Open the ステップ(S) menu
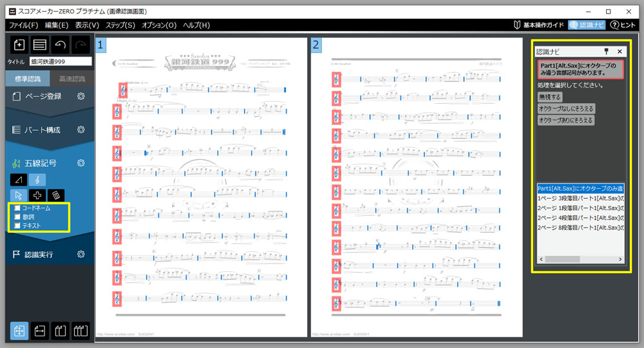The width and height of the screenshot is (644, 348). pyautogui.click(x=120, y=25)
